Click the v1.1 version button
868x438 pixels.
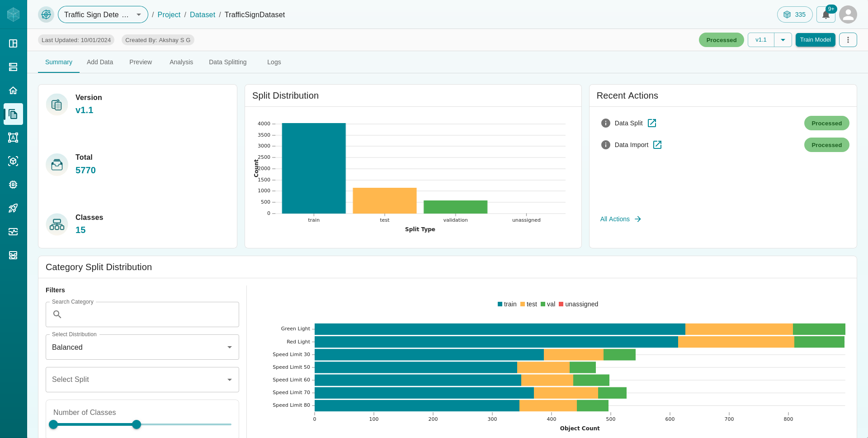[x=761, y=40]
